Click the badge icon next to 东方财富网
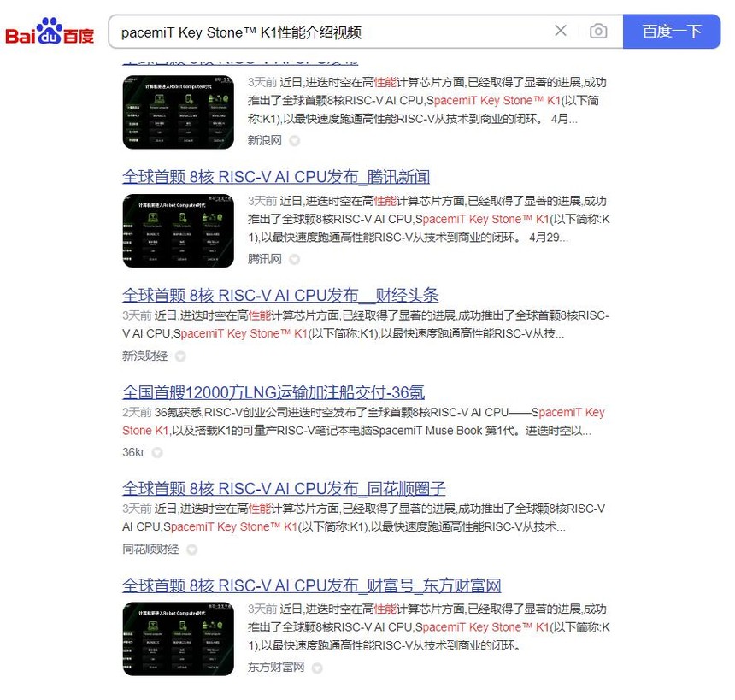The image size is (735, 700). pyautogui.click(x=317, y=668)
